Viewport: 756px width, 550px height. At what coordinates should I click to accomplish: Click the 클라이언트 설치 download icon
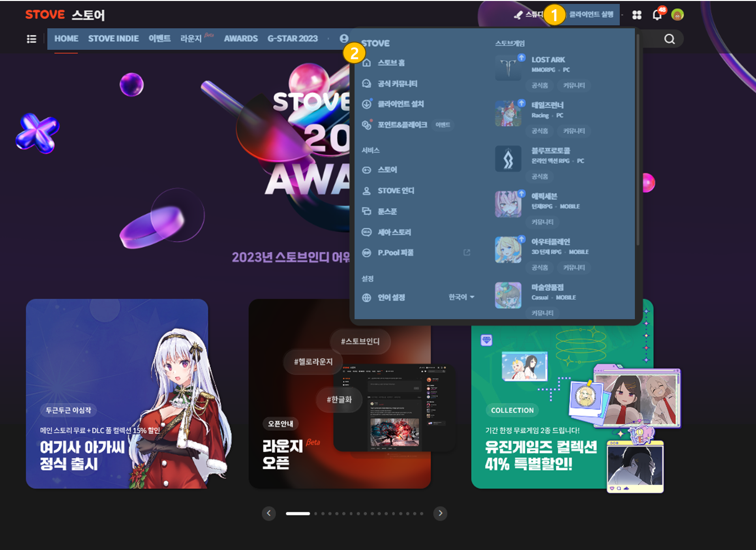(367, 104)
